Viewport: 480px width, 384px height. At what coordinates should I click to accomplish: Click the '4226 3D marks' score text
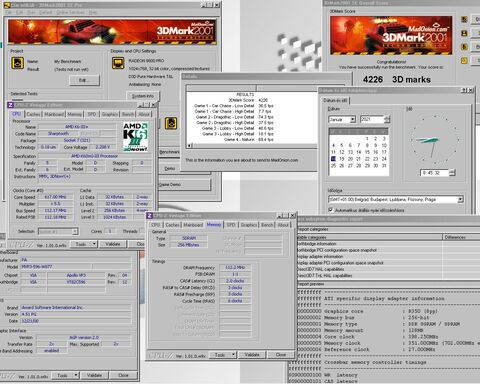click(x=397, y=79)
